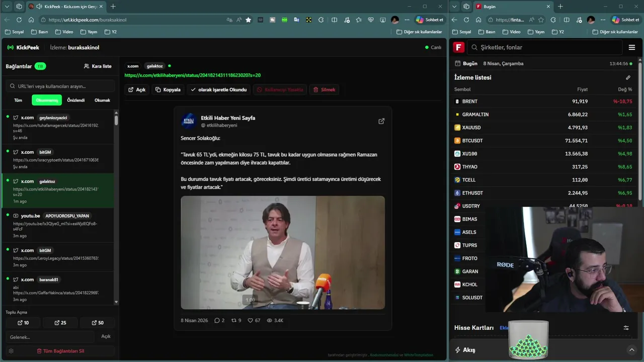Open Hisse Kartları filter settings icon
644x362 pixels.
626,328
